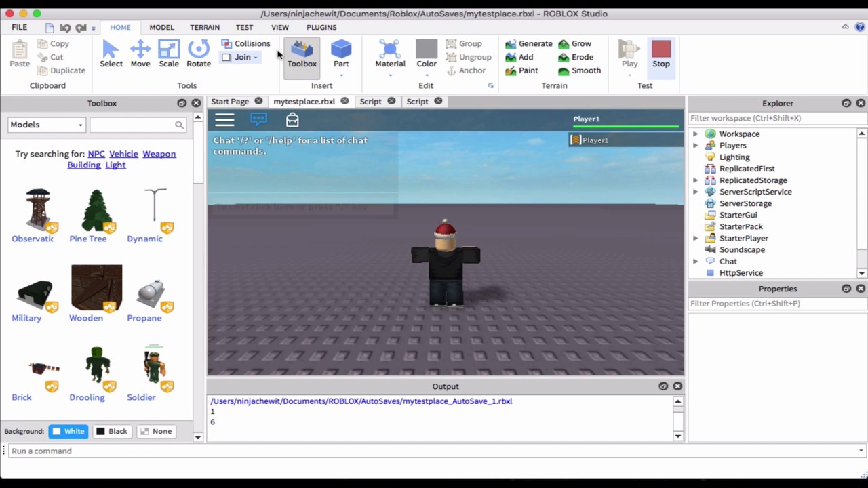Set toolbox background to White

68,431
